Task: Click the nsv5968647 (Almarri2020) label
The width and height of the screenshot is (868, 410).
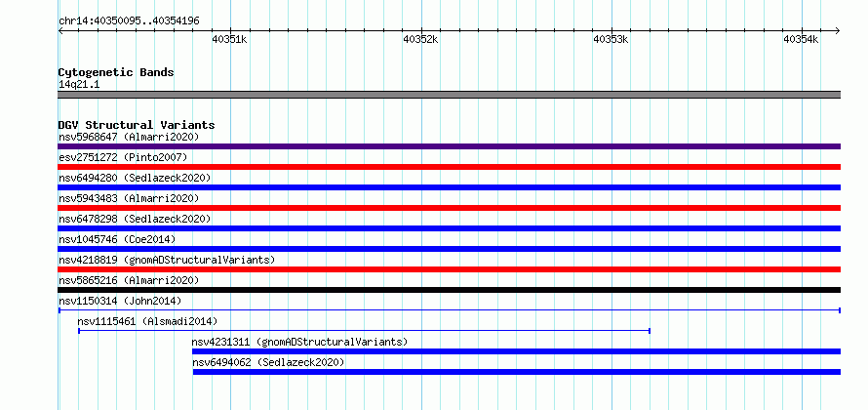Action: click(x=129, y=137)
